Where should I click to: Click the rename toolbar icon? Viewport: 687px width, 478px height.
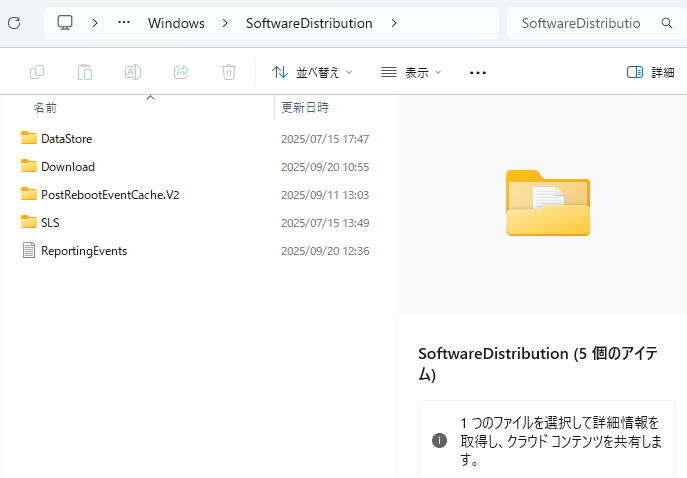tap(133, 72)
